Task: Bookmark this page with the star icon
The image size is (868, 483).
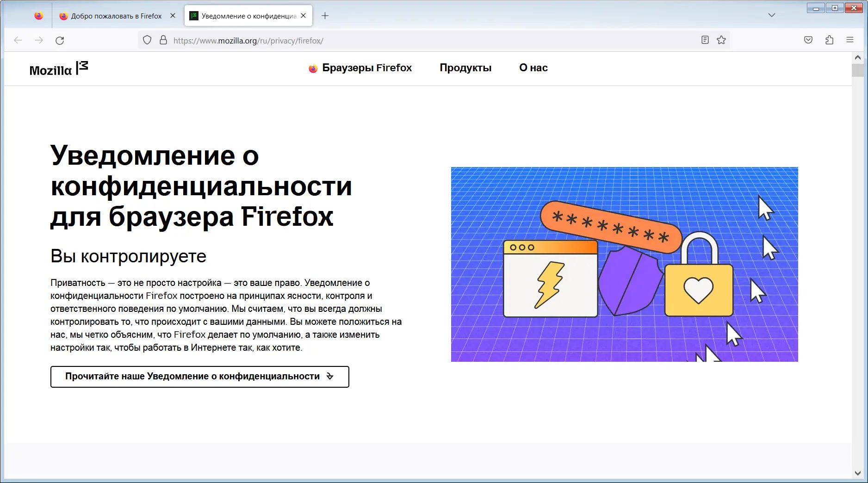Action: (721, 40)
